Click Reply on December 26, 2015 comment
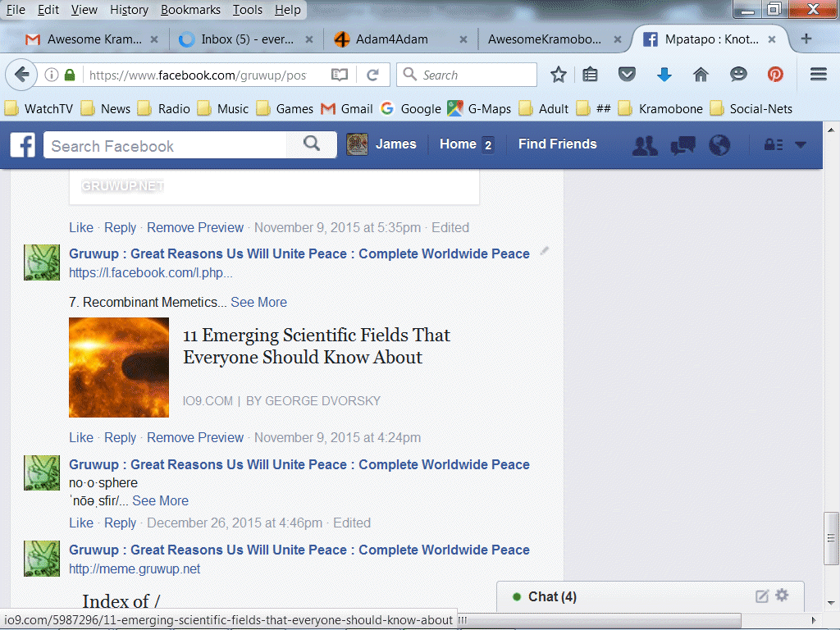 (120, 523)
